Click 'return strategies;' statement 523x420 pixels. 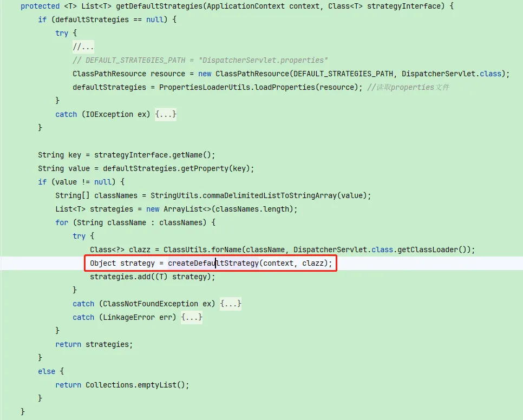[94, 344]
